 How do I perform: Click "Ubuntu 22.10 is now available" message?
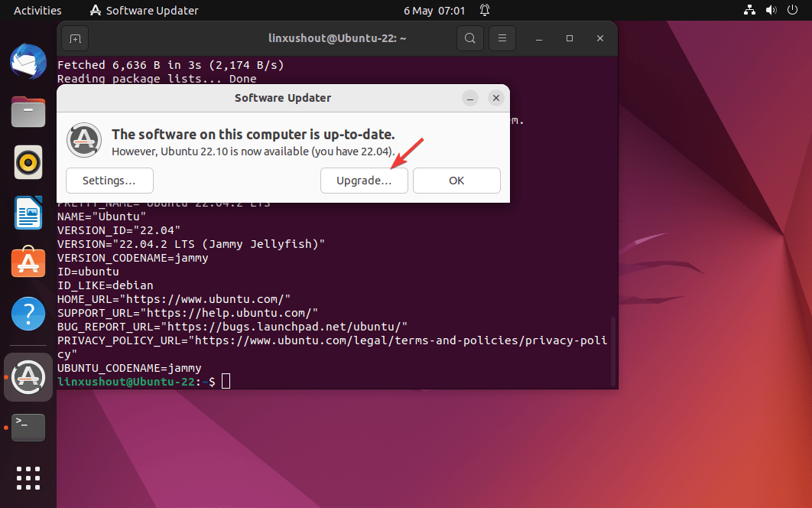pyautogui.click(x=254, y=151)
